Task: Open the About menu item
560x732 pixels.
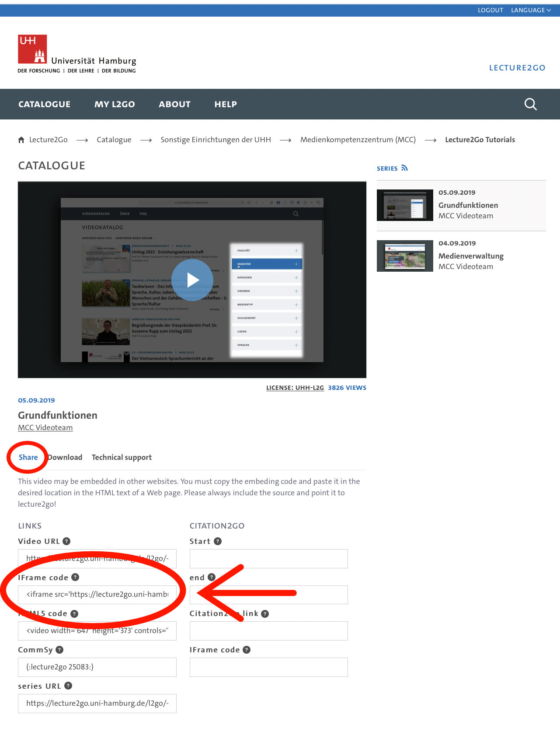Action: tap(174, 104)
